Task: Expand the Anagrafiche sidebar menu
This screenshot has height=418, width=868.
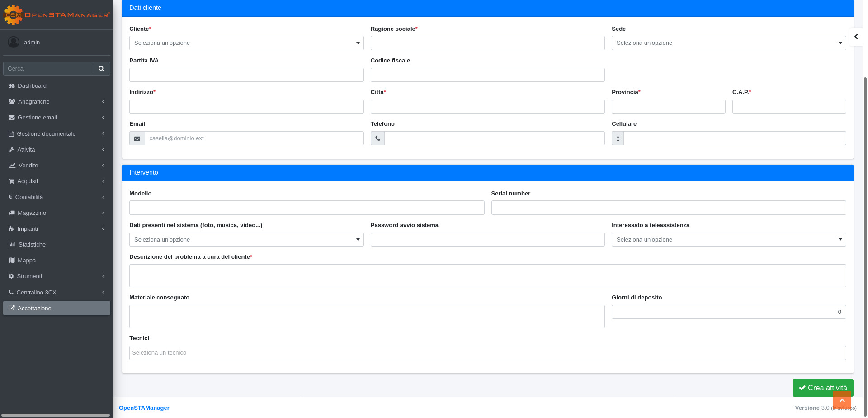Action: click(57, 102)
